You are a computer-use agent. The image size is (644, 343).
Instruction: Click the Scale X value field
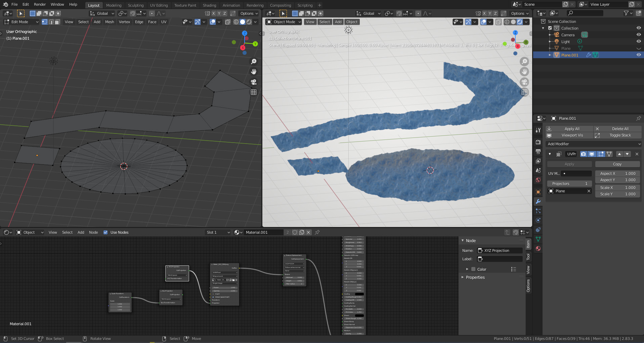tap(617, 188)
